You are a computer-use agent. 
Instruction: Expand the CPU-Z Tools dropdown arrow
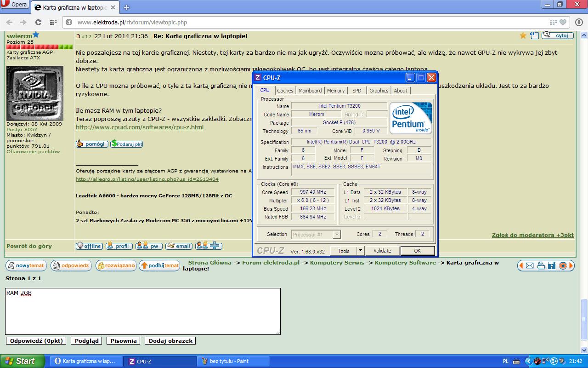(x=361, y=251)
